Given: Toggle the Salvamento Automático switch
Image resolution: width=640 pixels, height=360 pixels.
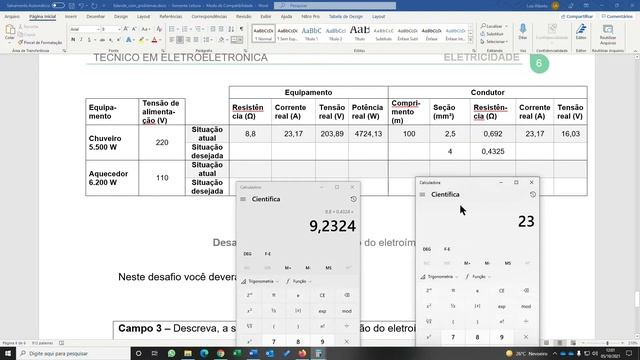Looking at the screenshot, I should click(x=58, y=6).
